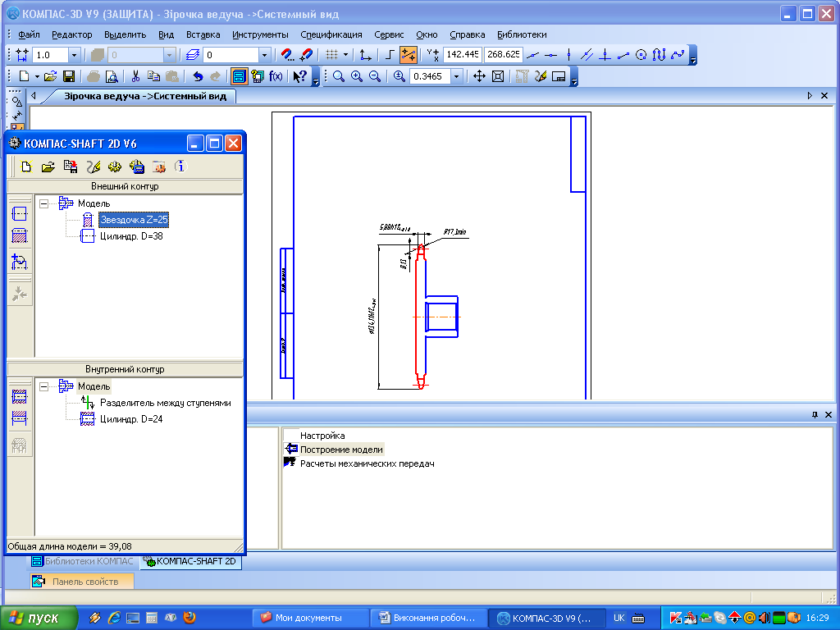Click the fit-all view icon

(x=498, y=76)
